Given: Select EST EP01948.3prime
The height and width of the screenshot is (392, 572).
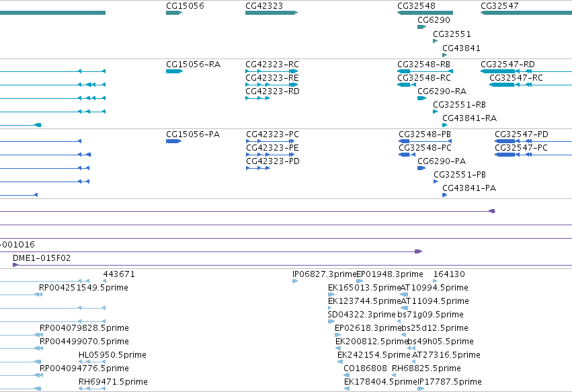Looking at the screenshot, I should 390,274.
